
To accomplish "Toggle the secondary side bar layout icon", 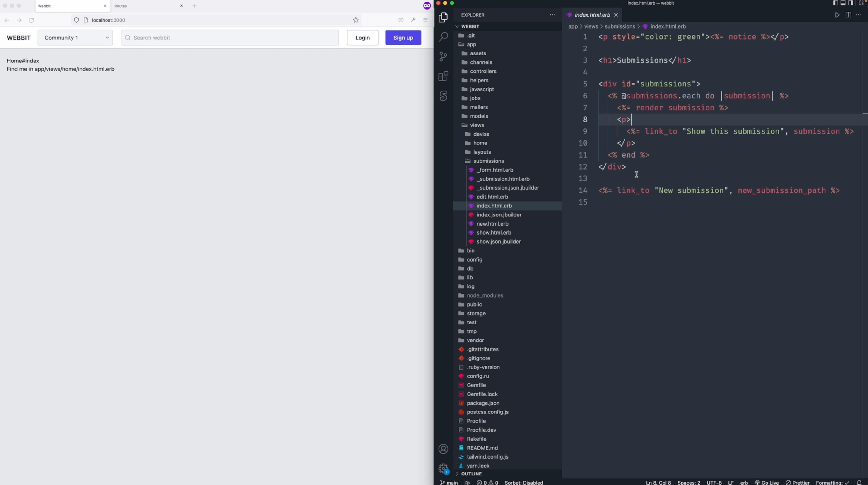I will (x=851, y=3).
